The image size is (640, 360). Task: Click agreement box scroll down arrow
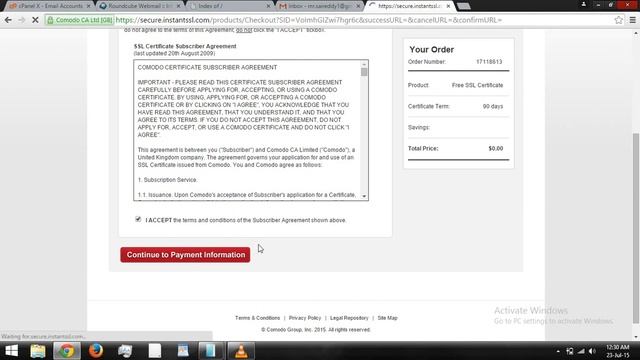pos(364,196)
